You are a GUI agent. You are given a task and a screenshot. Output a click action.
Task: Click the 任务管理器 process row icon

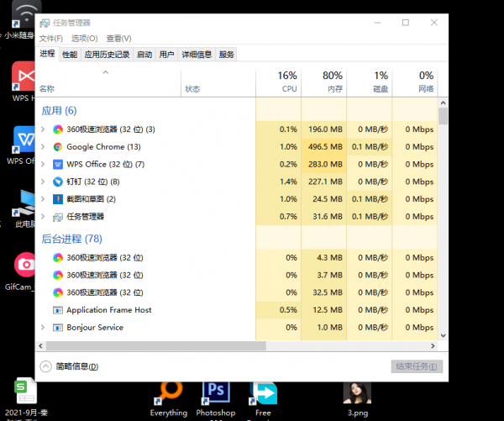coord(58,217)
